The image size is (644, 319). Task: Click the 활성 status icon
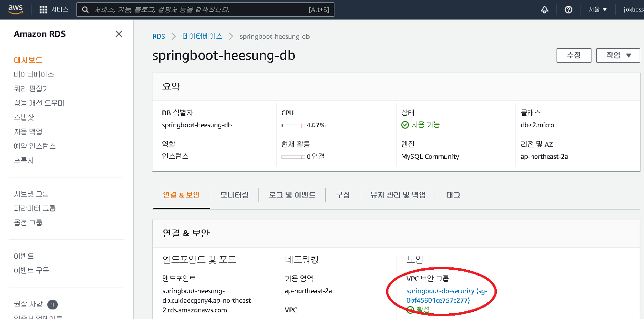410,310
